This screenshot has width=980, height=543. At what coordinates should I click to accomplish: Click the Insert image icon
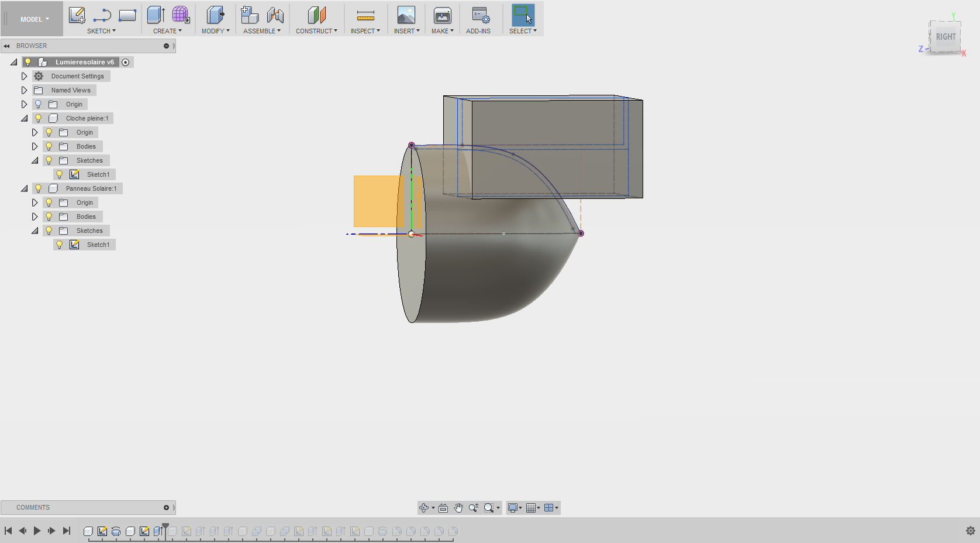pos(406,15)
